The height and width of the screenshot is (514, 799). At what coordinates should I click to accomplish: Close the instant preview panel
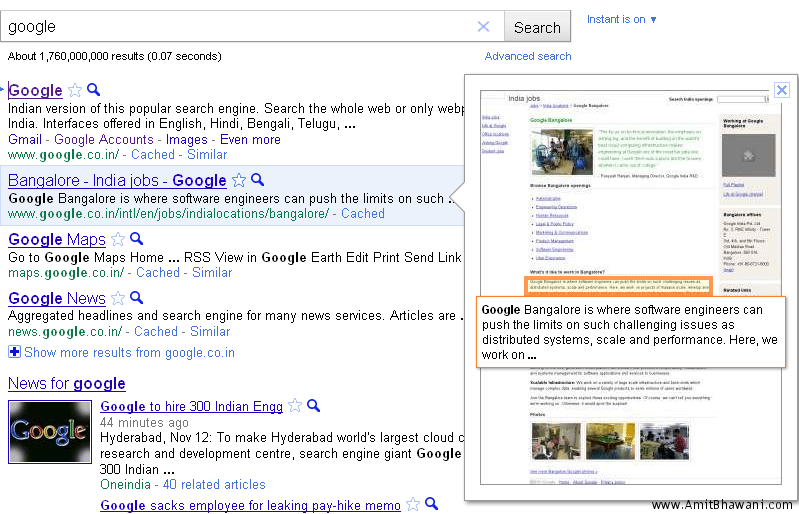(x=782, y=90)
